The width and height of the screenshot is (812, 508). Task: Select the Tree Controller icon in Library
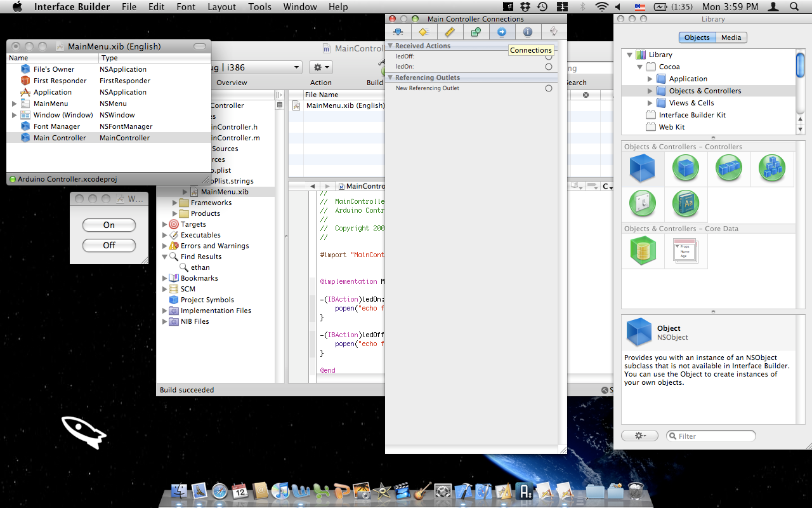point(771,168)
